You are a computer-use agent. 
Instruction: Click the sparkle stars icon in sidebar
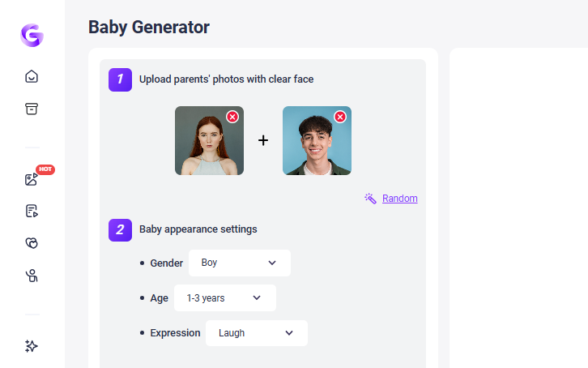(x=32, y=346)
